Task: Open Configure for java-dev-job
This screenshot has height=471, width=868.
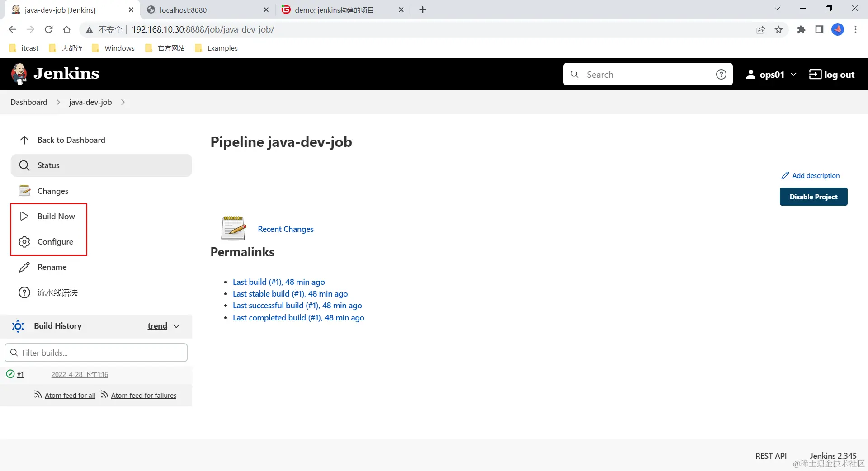Action: [55, 241]
